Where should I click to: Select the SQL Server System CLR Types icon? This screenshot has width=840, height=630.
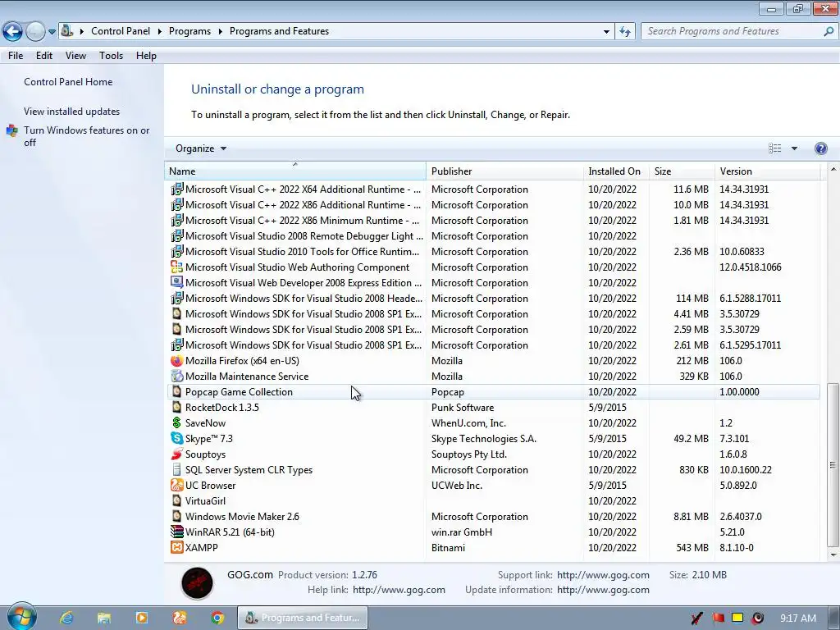tap(176, 469)
